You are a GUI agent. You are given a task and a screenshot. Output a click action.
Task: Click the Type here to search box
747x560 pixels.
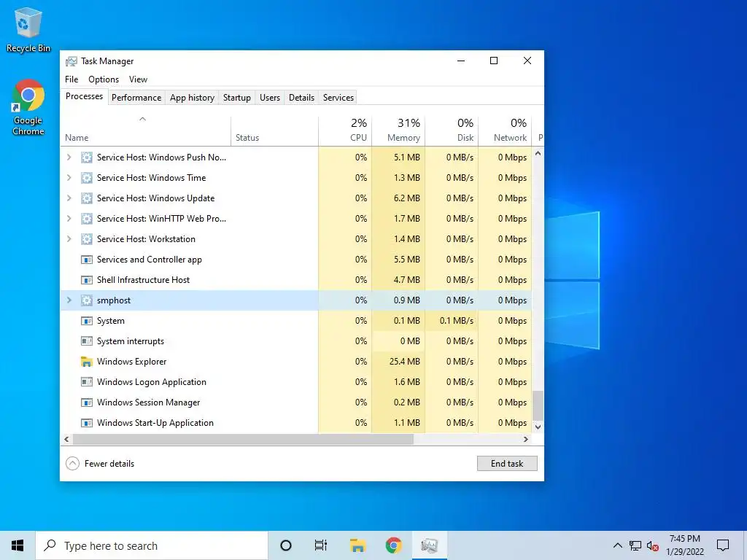click(152, 545)
